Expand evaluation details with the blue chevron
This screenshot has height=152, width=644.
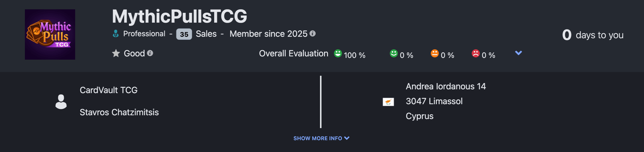tap(518, 53)
